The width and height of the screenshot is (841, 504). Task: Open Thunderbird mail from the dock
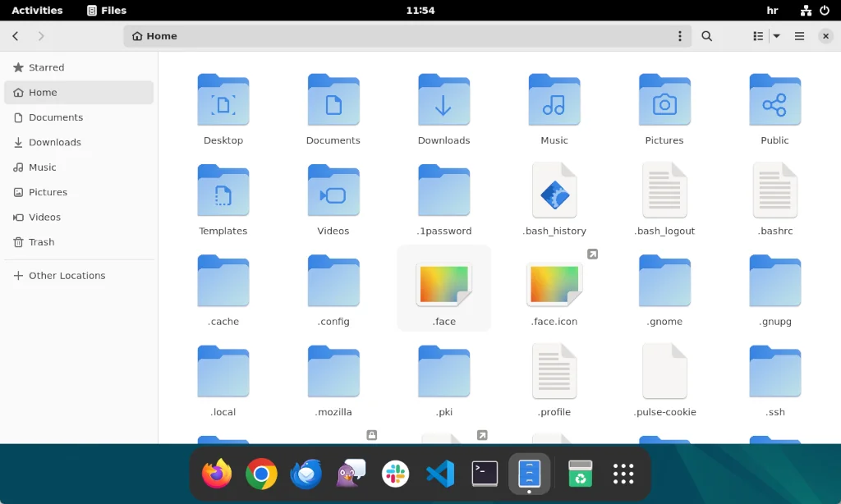tap(306, 474)
